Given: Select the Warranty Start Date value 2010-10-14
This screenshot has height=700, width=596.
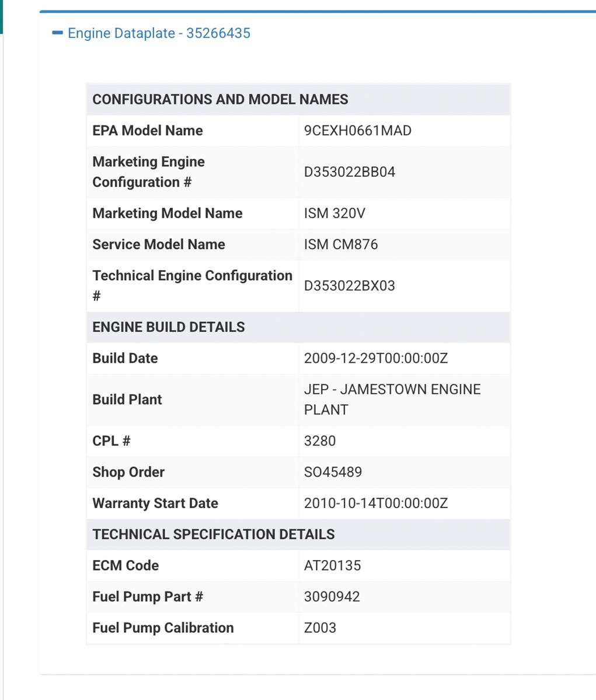Looking at the screenshot, I should pyautogui.click(x=375, y=503).
